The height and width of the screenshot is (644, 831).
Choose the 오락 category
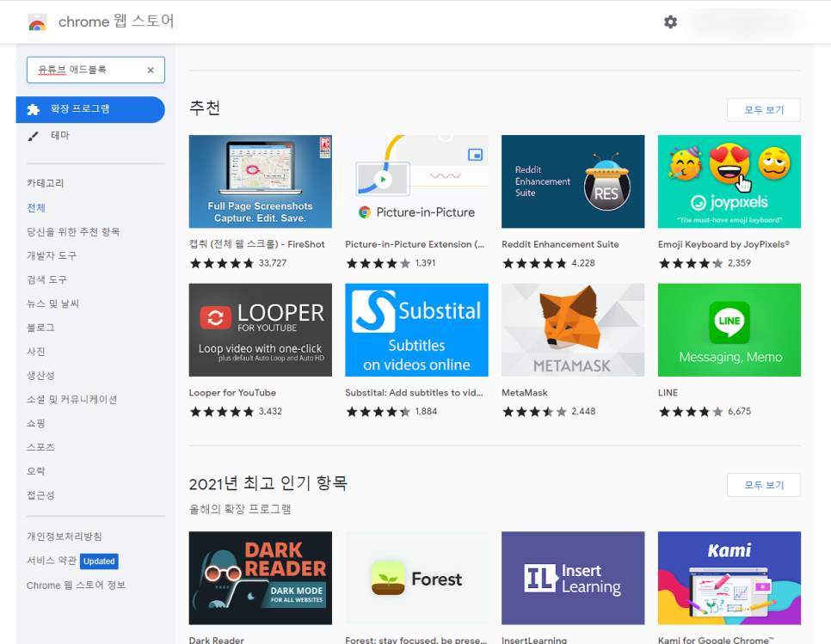35,471
